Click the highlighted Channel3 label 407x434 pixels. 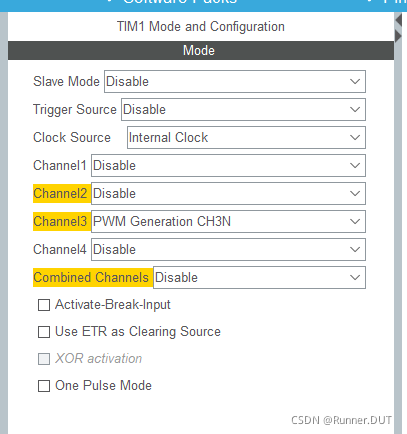point(60,221)
